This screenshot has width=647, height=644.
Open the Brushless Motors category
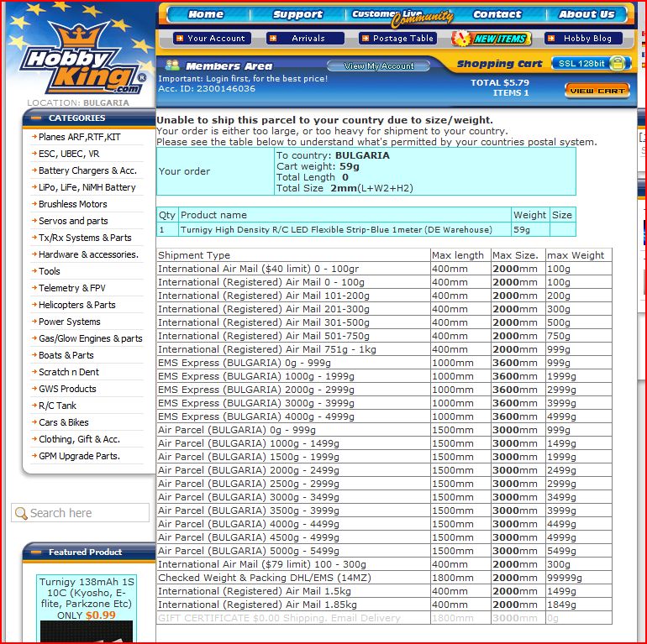click(72, 204)
